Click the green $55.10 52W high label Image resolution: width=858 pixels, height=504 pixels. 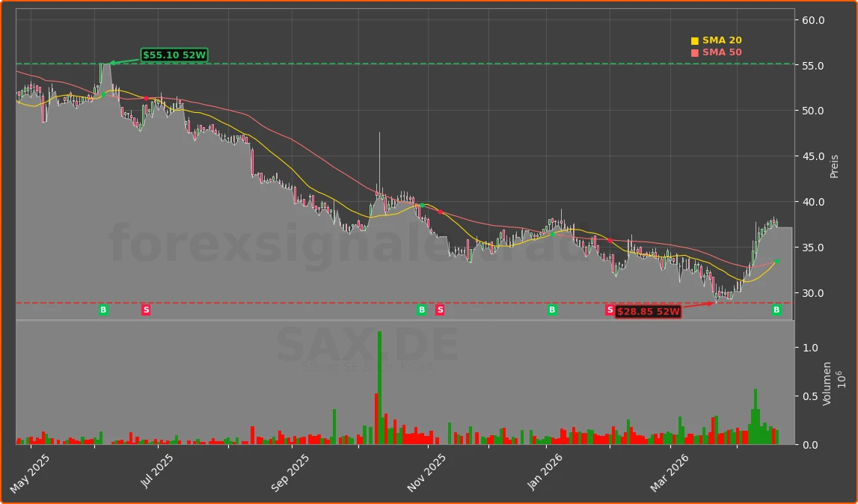click(x=174, y=55)
